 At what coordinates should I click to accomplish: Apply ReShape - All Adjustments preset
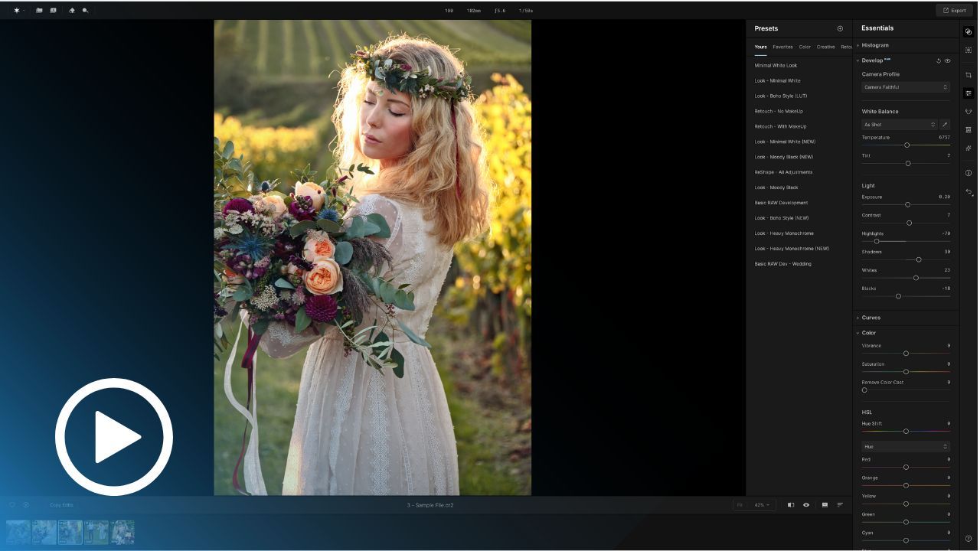point(783,172)
